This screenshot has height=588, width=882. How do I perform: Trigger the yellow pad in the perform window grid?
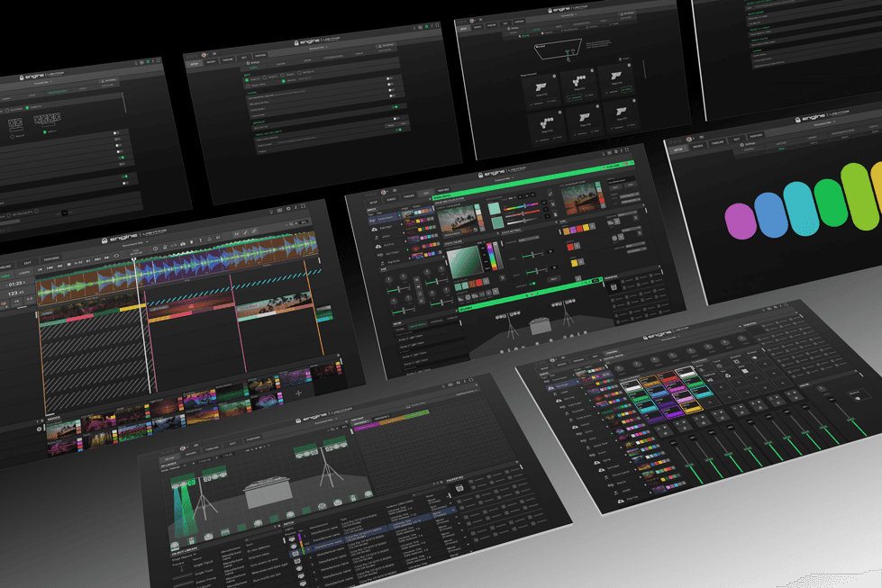click(693, 409)
